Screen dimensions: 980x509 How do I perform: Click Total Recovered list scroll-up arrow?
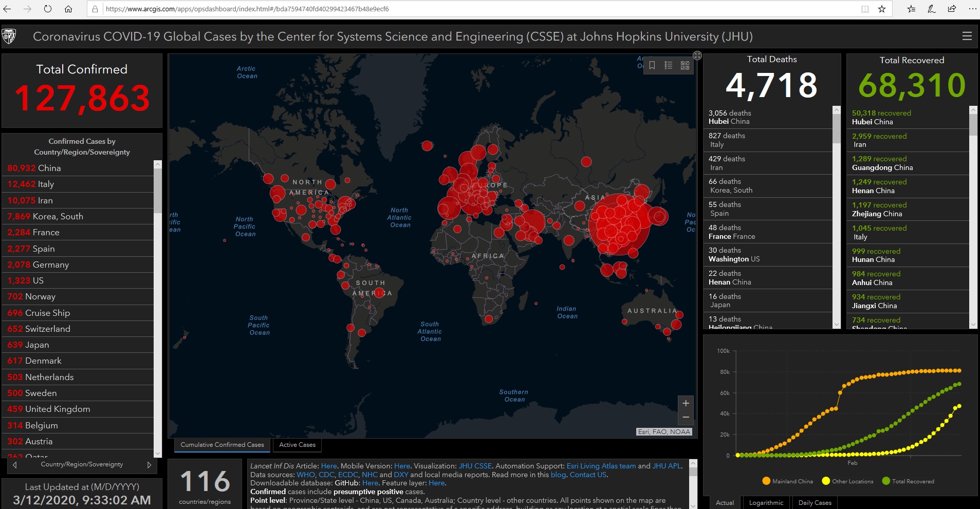973,110
